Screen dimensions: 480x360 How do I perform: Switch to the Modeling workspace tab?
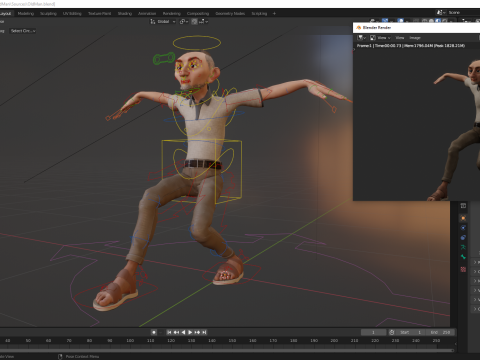(26, 14)
